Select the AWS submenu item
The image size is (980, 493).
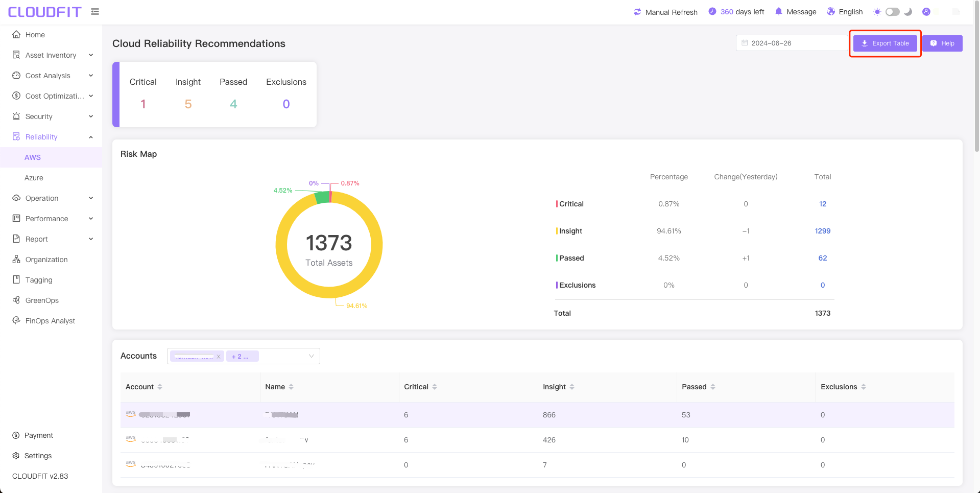[51, 157]
